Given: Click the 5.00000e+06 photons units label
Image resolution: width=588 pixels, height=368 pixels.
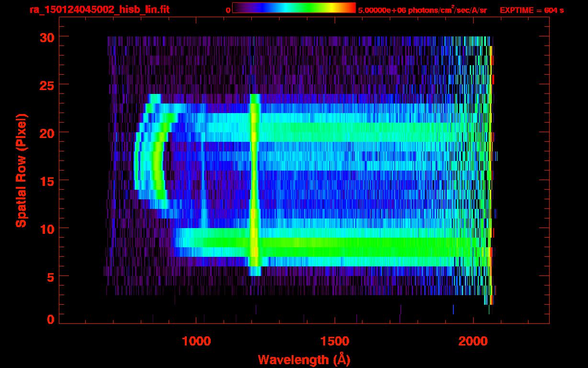Looking at the screenshot, I should [422, 10].
